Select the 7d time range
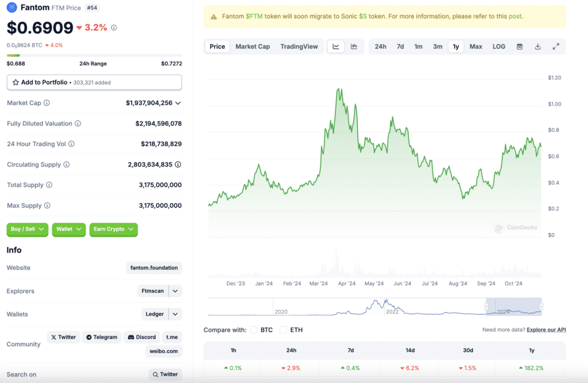Viewport: 588px width, 383px height. click(400, 47)
